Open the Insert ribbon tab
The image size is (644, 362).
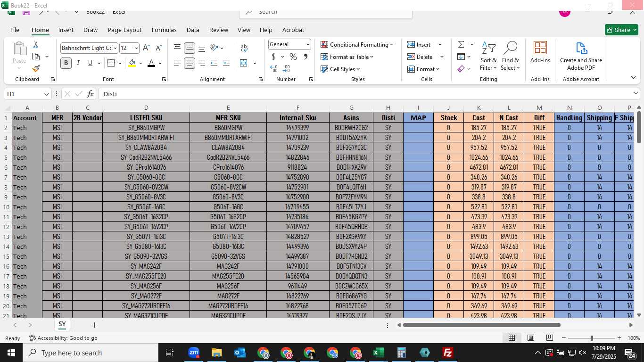66,30
